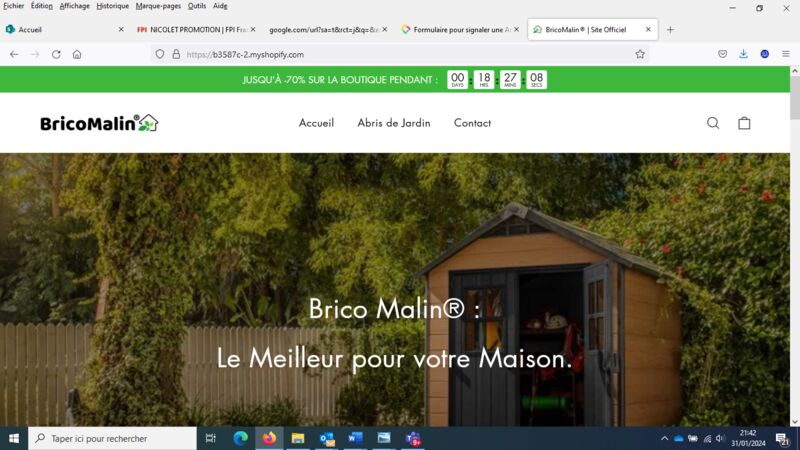
Task: Open the Historique menu
Action: click(x=112, y=6)
